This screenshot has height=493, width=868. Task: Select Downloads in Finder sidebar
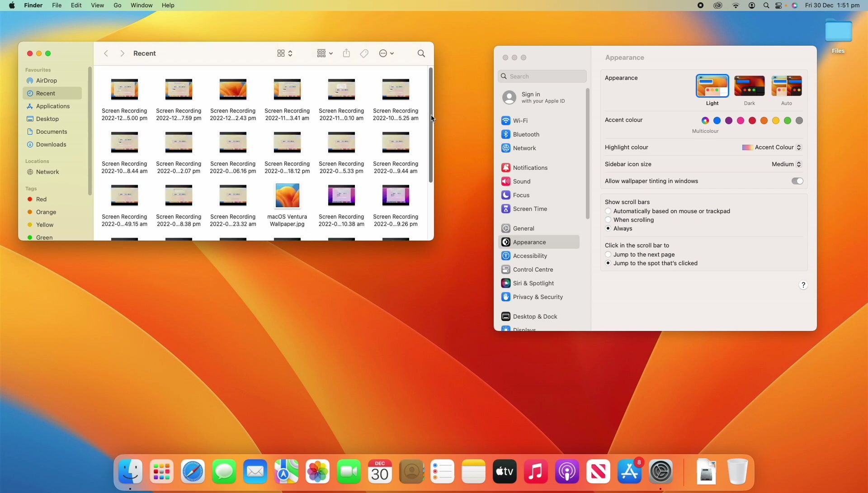[x=52, y=145]
